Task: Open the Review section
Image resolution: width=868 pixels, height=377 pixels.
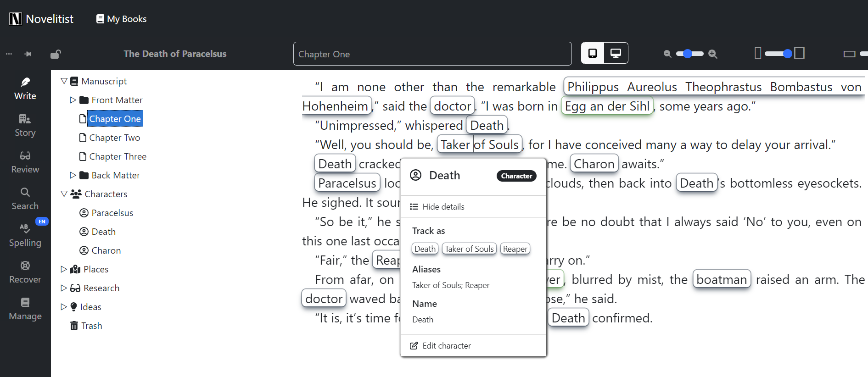Action: tap(25, 162)
